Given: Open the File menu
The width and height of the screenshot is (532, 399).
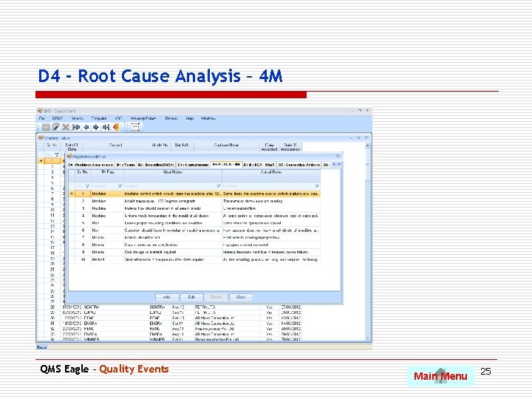Looking at the screenshot, I should (41, 118).
